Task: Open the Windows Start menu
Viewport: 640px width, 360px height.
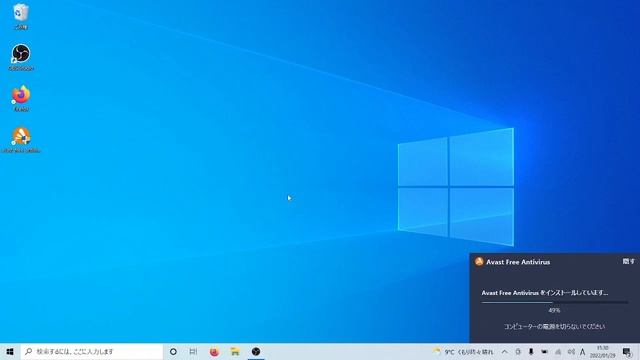Action: (10, 351)
